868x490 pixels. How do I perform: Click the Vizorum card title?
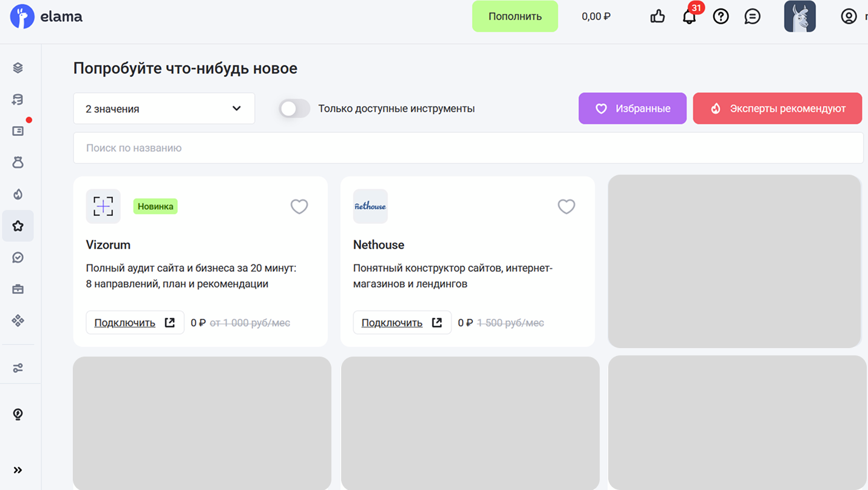pos(108,245)
